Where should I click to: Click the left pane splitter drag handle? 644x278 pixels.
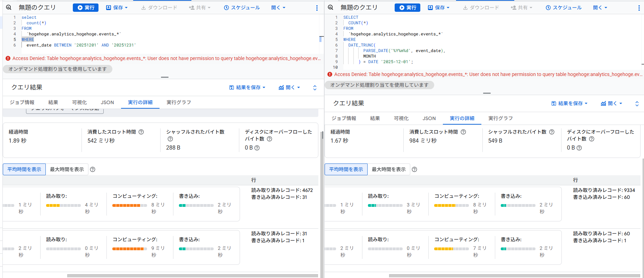tap(165, 77)
